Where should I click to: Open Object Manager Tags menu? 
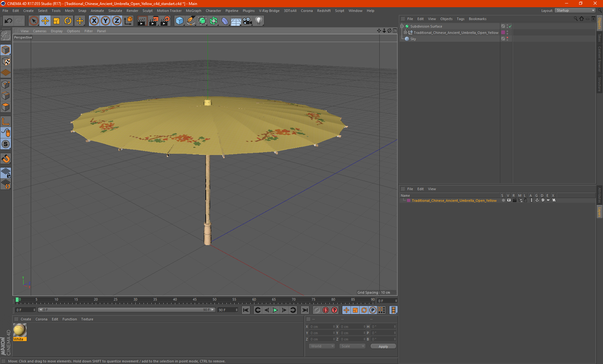pos(460,19)
